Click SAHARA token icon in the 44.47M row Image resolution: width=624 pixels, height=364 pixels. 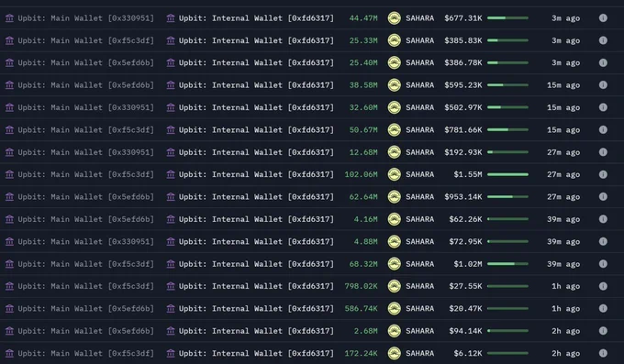tap(394, 18)
